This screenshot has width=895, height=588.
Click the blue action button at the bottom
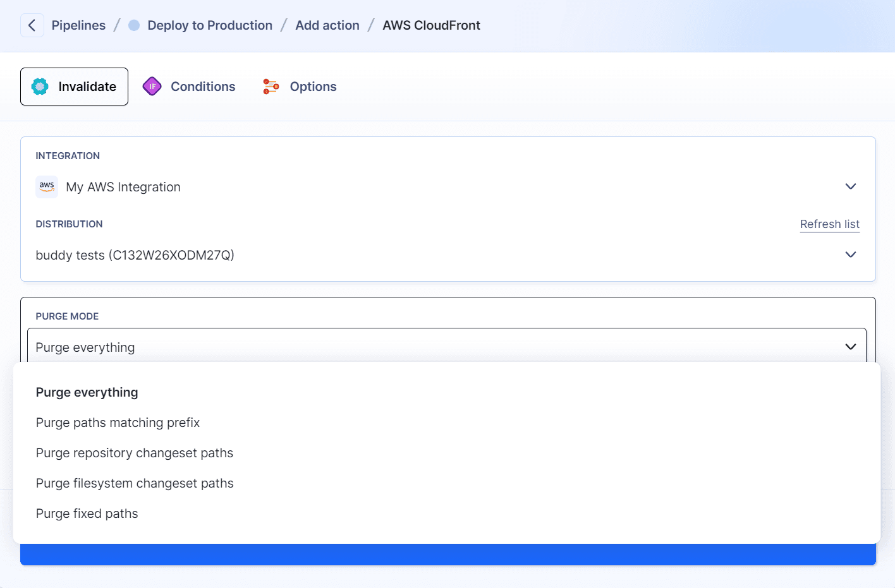click(447, 553)
